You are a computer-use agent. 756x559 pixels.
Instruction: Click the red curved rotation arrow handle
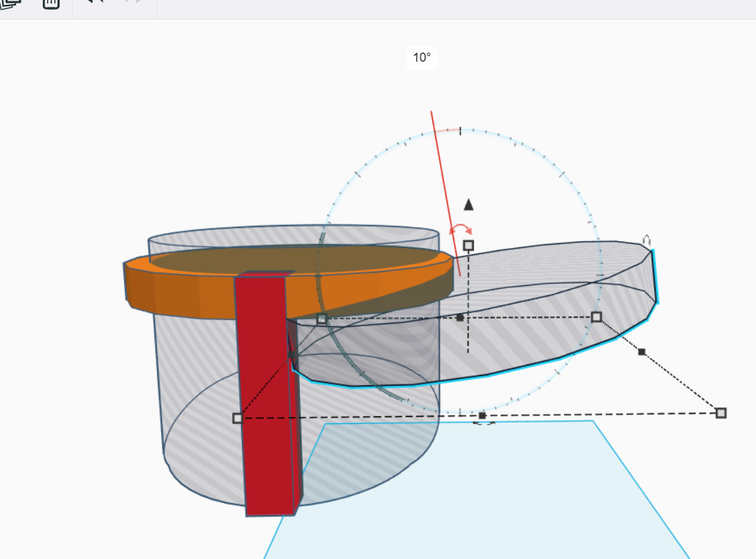[x=461, y=227]
